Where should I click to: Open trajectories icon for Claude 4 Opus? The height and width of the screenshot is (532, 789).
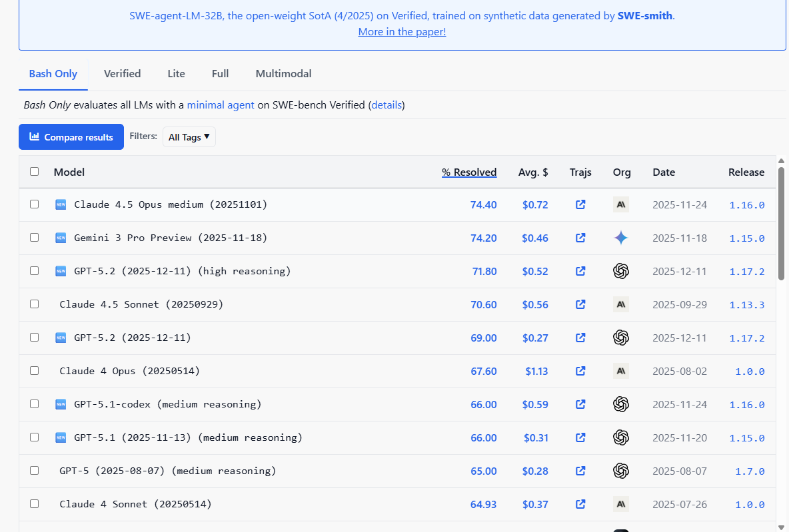click(x=580, y=371)
